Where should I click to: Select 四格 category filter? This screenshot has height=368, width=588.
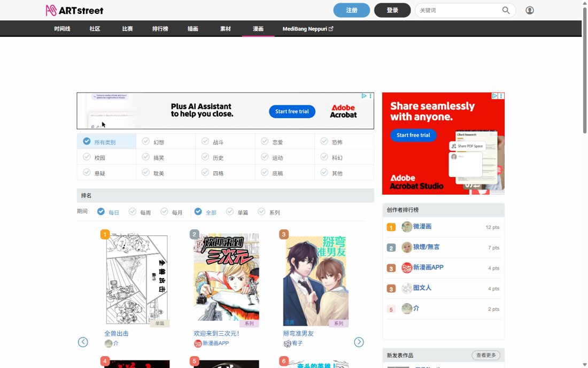pos(226,173)
